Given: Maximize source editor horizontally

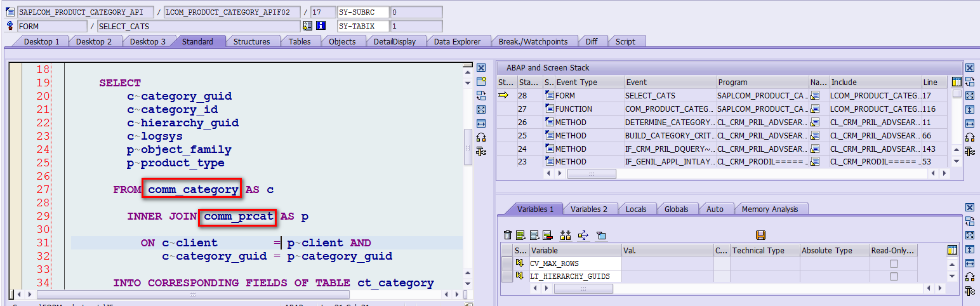Looking at the screenshot, I should tap(481, 123).
